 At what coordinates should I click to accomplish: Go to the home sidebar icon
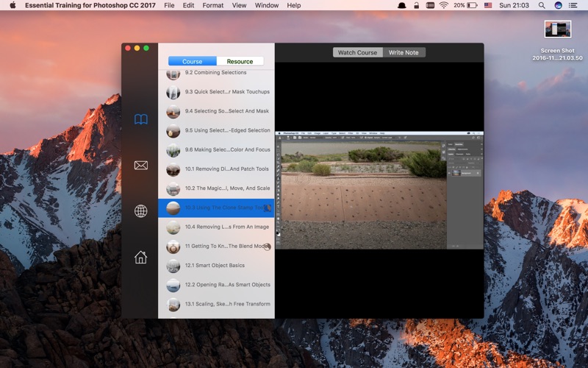(x=141, y=257)
